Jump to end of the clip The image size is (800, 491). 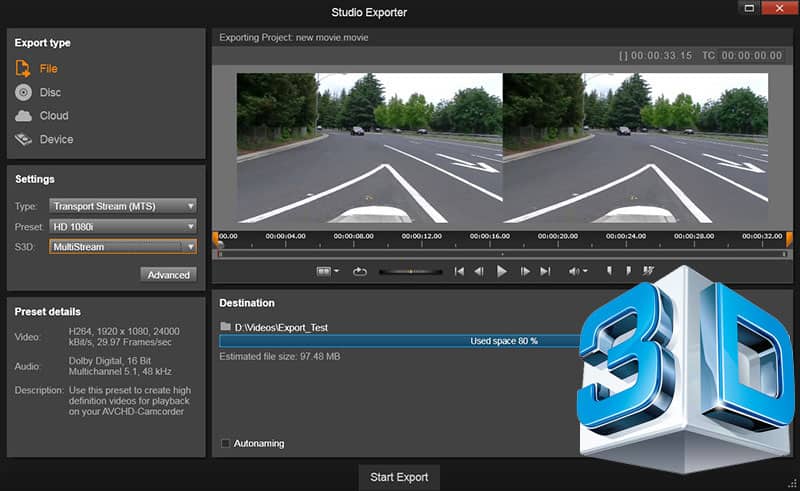[x=545, y=271]
